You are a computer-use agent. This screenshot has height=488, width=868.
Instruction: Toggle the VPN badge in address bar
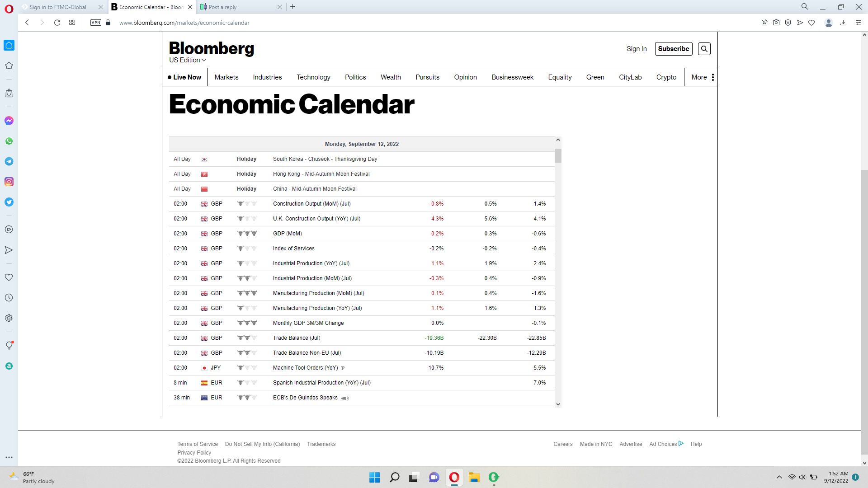click(x=95, y=23)
